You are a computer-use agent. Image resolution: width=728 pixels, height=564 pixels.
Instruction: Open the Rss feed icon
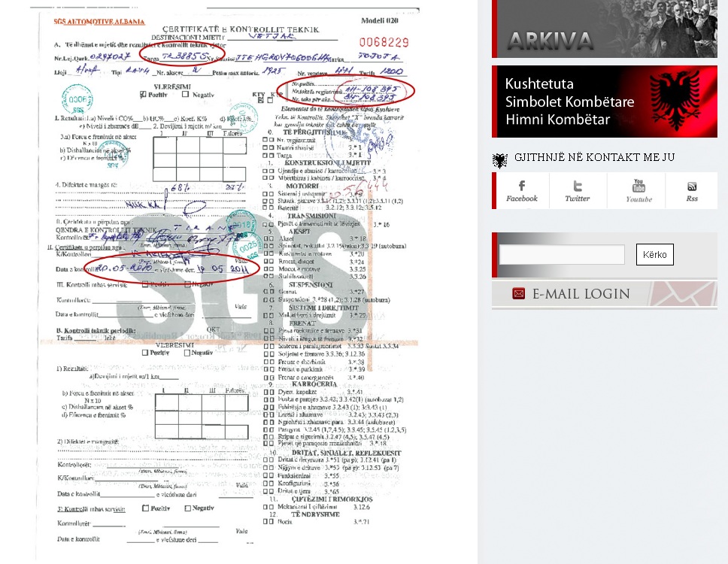tap(691, 191)
